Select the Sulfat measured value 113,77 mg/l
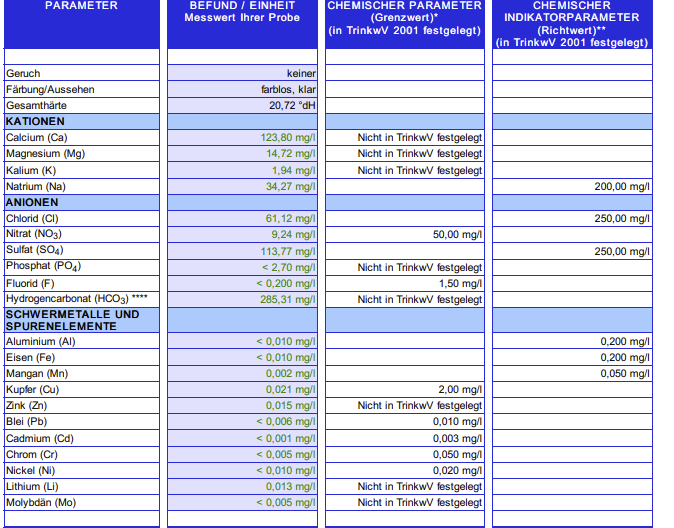The height and width of the screenshot is (528, 674). click(x=288, y=251)
